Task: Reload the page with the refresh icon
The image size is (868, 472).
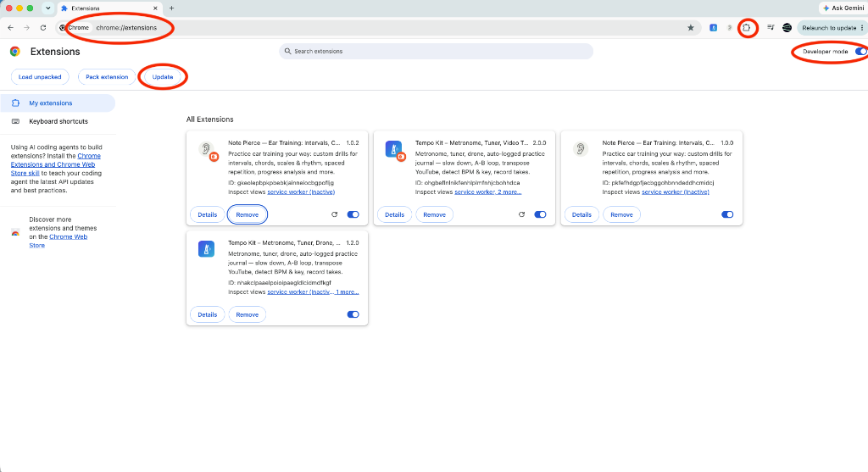Action: point(43,28)
